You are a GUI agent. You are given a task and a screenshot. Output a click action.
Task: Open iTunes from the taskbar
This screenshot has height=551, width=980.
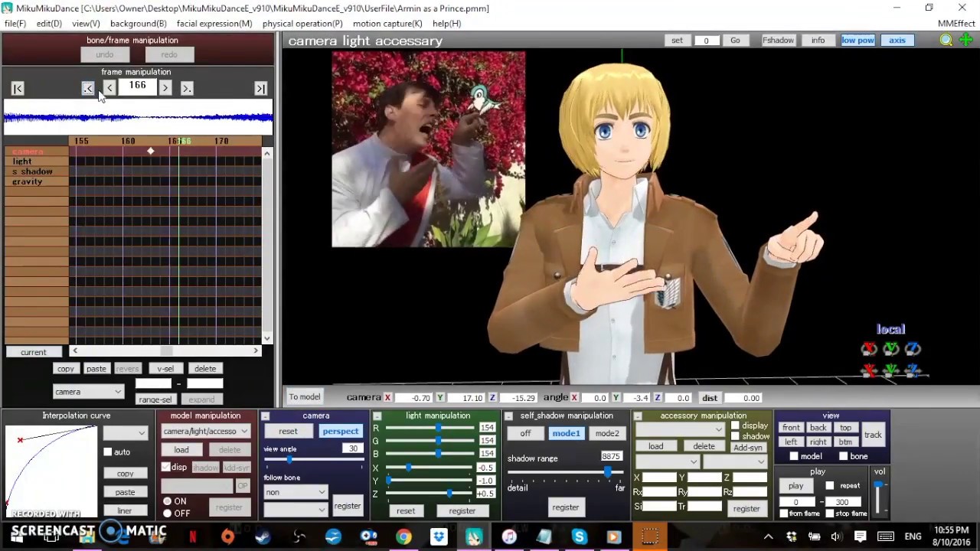click(x=509, y=536)
